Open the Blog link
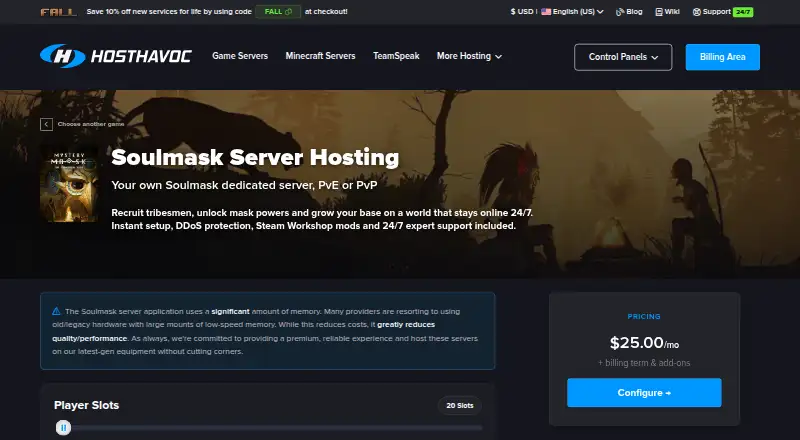Screen dimensions: 800x440 click(629, 12)
